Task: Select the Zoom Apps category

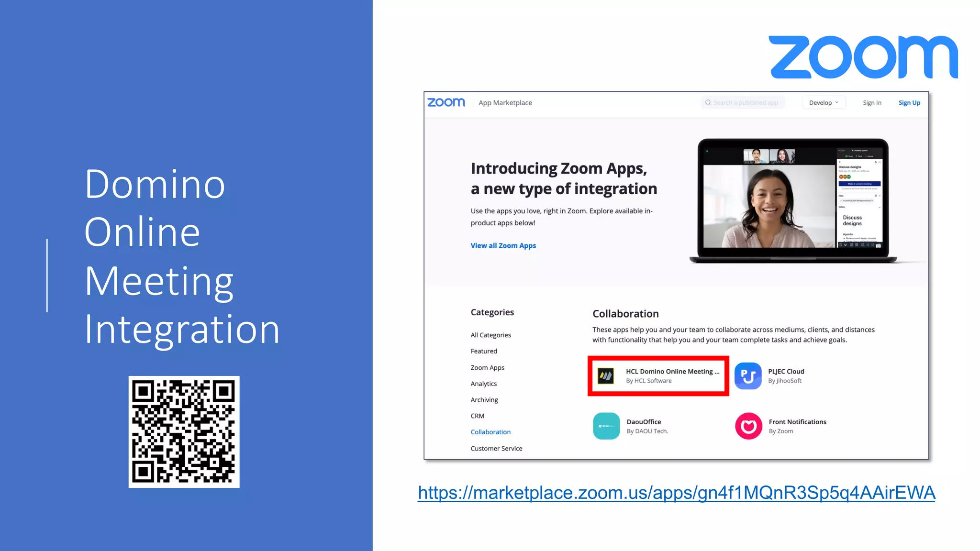Action: coord(487,367)
